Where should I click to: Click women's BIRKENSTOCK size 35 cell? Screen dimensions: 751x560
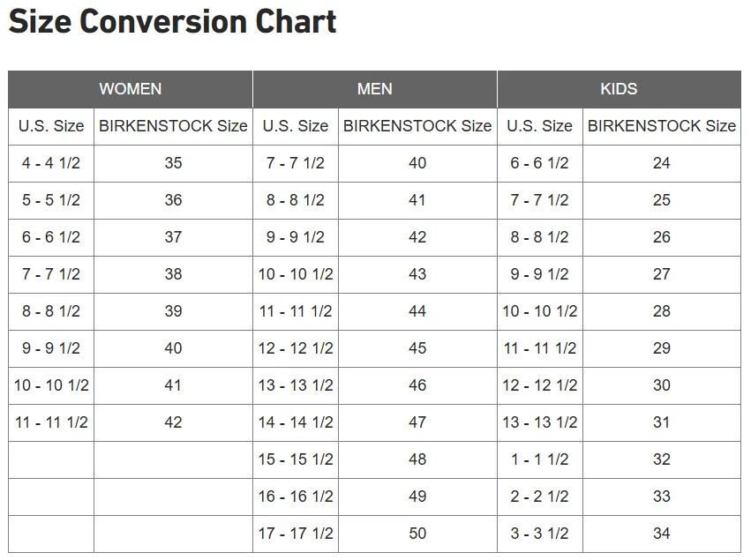point(173,163)
